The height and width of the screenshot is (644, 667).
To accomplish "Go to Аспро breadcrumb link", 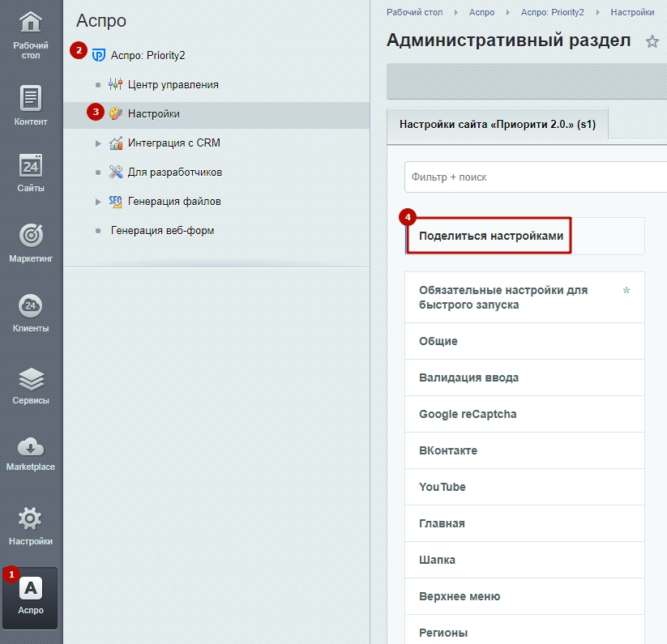I will pos(481,12).
